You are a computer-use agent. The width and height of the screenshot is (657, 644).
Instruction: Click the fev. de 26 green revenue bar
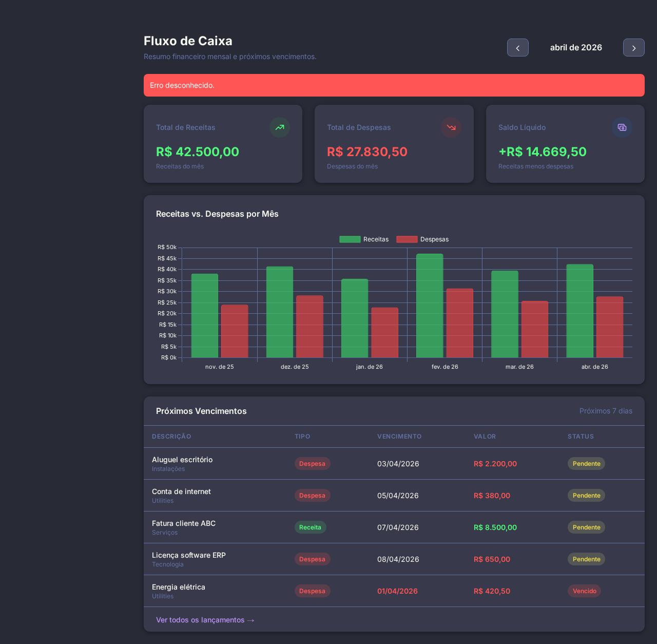pos(430,306)
